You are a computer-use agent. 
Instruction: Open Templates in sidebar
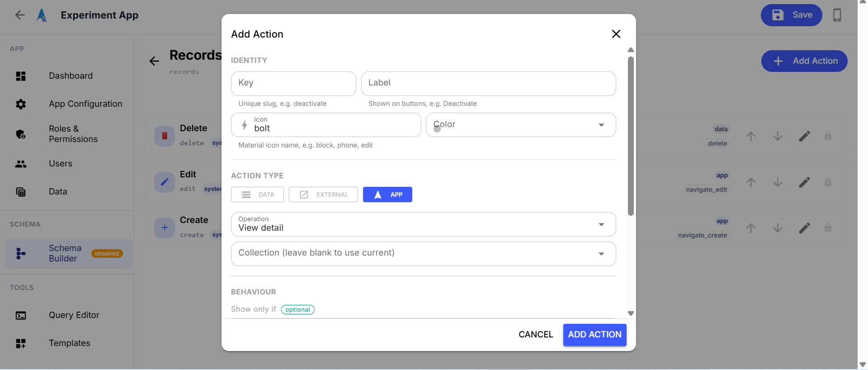coord(67,343)
